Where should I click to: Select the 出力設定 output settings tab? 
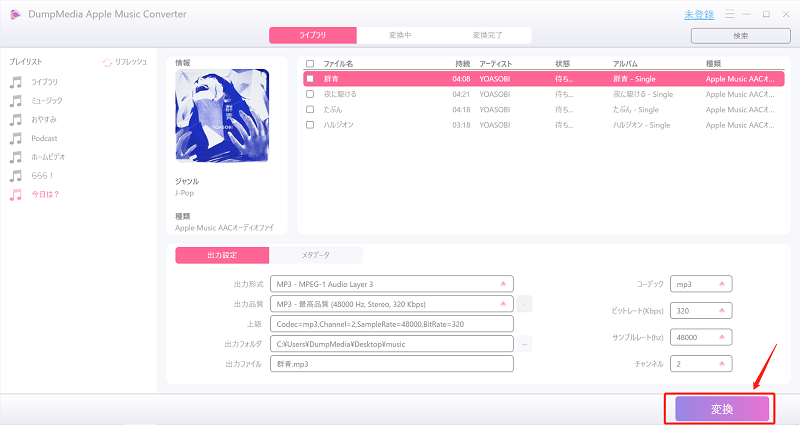click(222, 255)
